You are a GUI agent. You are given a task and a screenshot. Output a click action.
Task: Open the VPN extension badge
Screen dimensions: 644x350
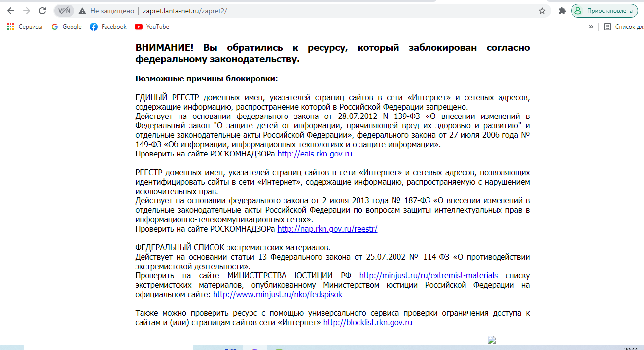64,11
